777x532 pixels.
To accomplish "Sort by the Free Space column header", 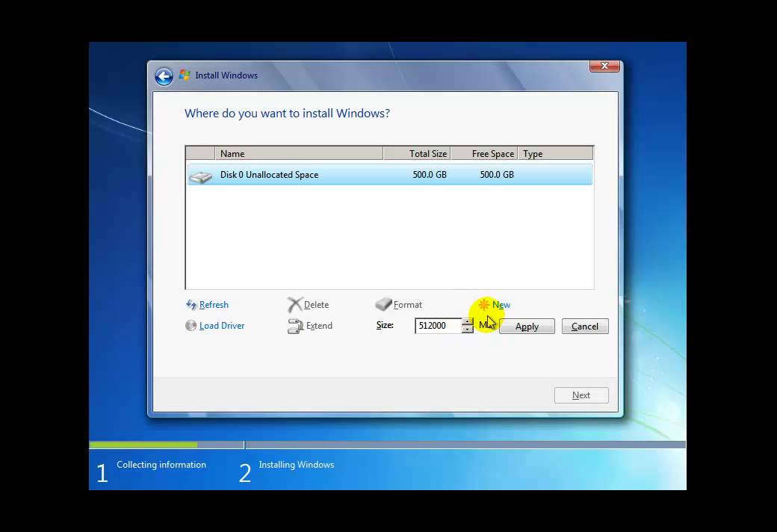I will click(484, 154).
